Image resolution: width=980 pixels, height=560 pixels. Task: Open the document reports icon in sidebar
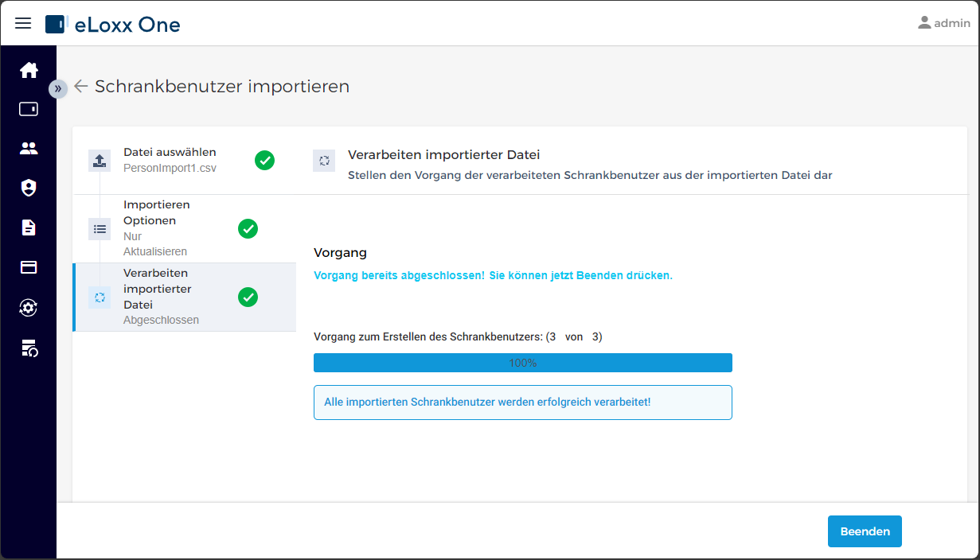tap(29, 227)
